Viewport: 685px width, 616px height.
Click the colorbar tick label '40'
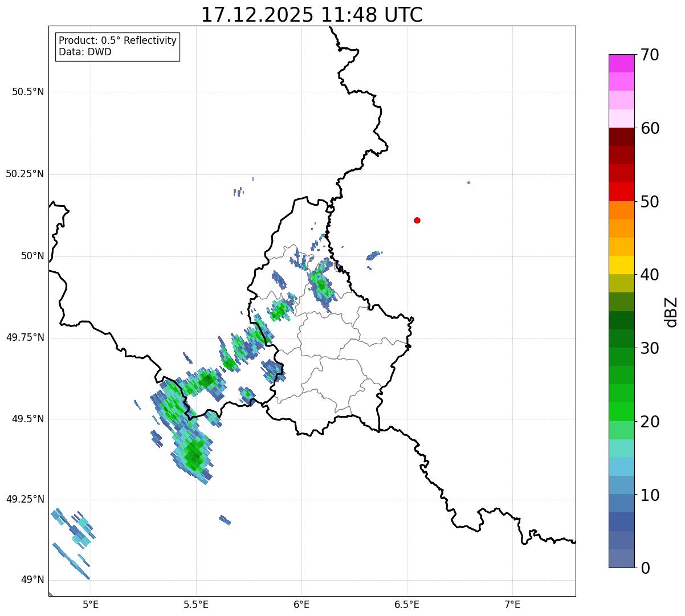pyautogui.click(x=650, y=275)
